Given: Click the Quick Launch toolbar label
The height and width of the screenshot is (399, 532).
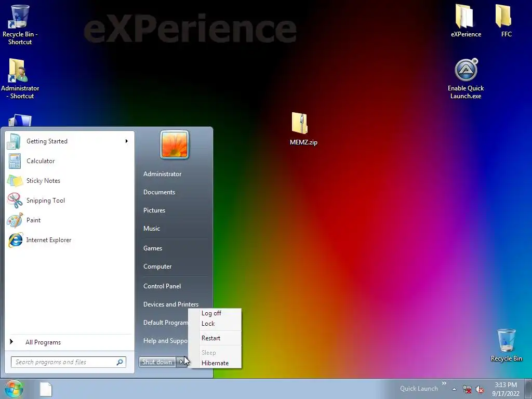Looking at the screenshot, I should pyautogui.click(x=419, y=389).
